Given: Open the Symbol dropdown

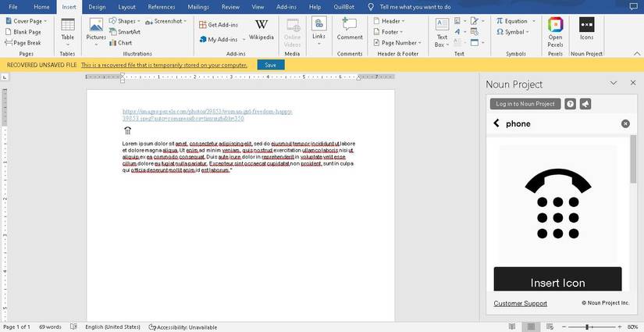Looking at the screenshot, I should click(513, 32).
